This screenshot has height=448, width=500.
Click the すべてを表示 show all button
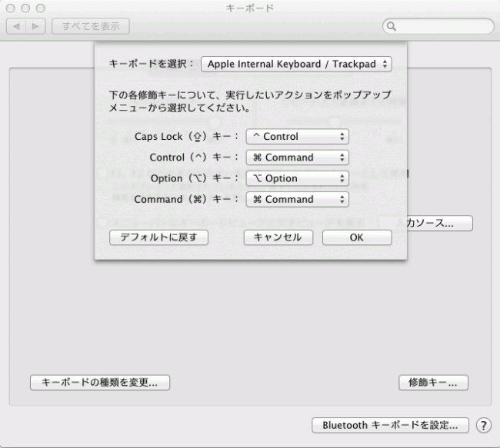click(x=91, y=26)
